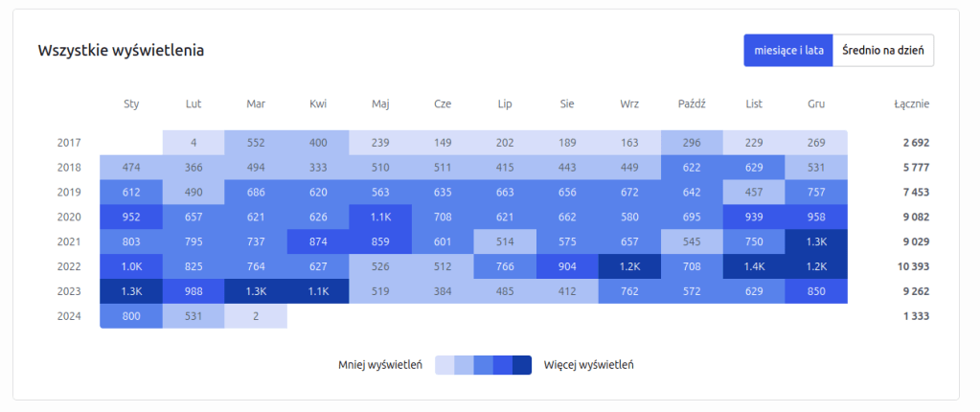Select the 2022 year row label
This screenshot has width=980, height=412.
click(x=69, y=265)
